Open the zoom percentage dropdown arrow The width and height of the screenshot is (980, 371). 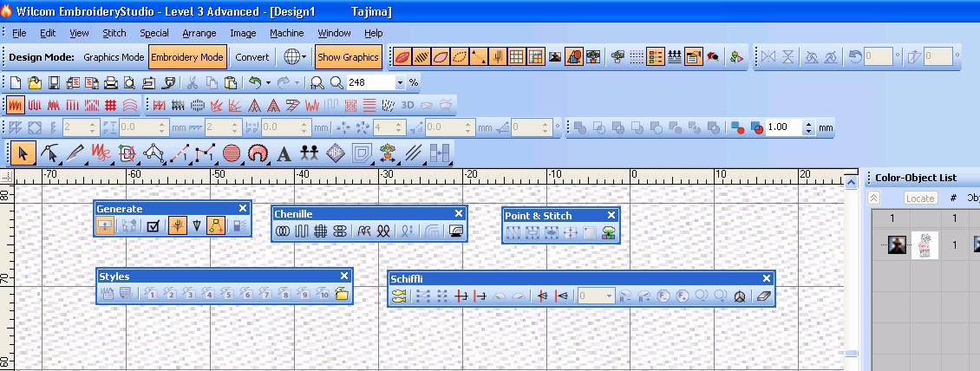tap(401, 82)
